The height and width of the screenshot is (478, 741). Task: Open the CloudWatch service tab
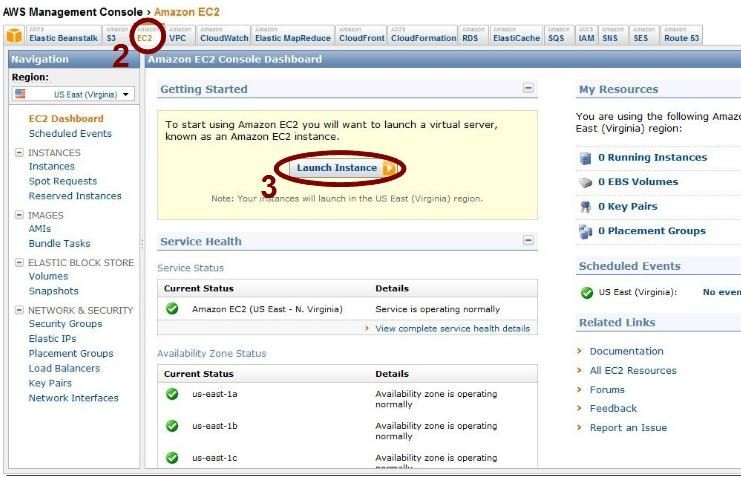click(x=223, y=38)
